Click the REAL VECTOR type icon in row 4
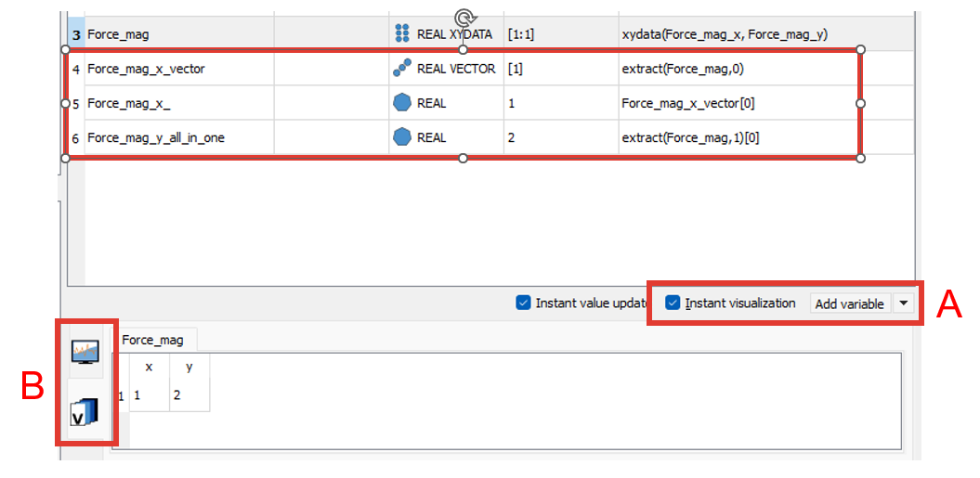The width and height of the screenshot is (980, 478). tap(402, 68)
